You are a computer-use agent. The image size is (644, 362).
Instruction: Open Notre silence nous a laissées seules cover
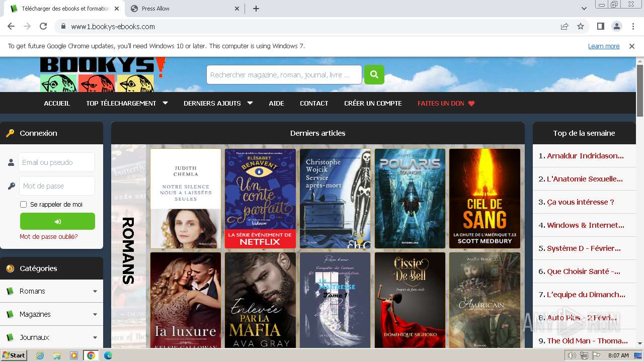point(186,198)
